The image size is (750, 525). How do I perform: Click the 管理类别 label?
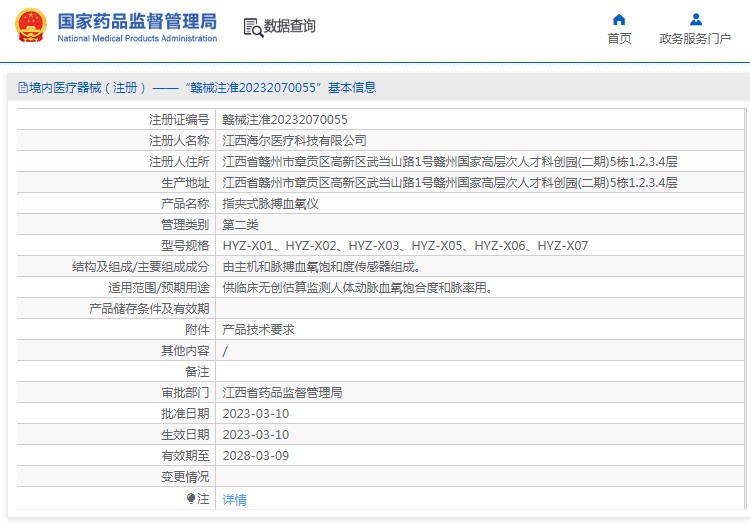coord(185,225)
